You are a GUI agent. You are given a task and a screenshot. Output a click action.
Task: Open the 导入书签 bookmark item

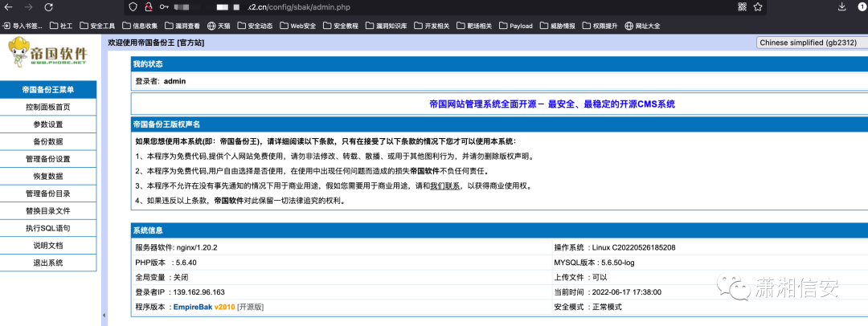(x=23, y=26)
